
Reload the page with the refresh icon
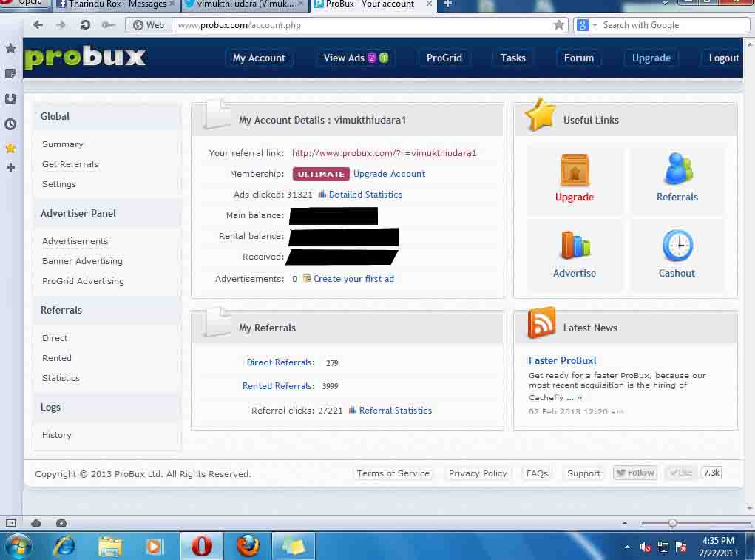(x=85, y=25)
